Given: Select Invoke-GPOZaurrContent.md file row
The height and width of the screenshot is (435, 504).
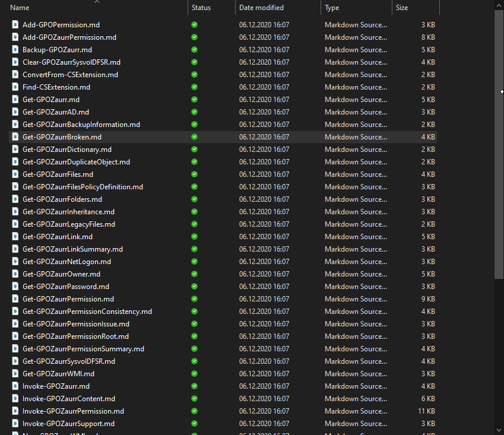Looking at the screenshot, I should point(68,399).
